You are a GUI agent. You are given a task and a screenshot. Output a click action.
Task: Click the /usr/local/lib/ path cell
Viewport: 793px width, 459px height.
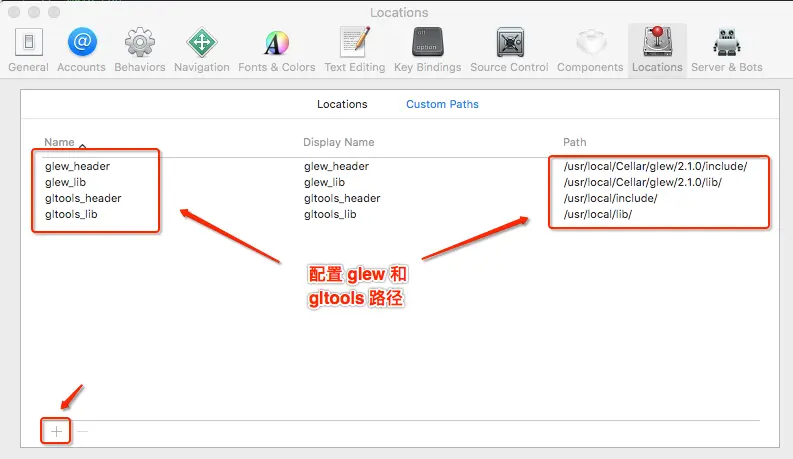click(598, 214)
